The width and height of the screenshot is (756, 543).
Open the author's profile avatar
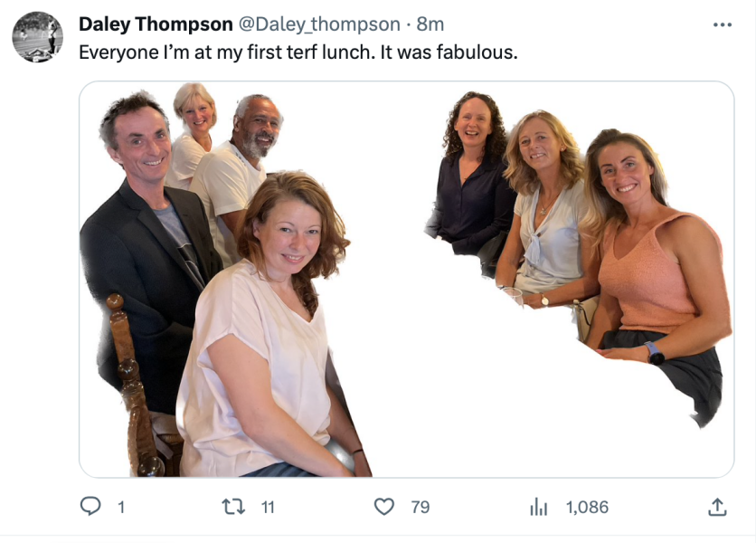37,37
